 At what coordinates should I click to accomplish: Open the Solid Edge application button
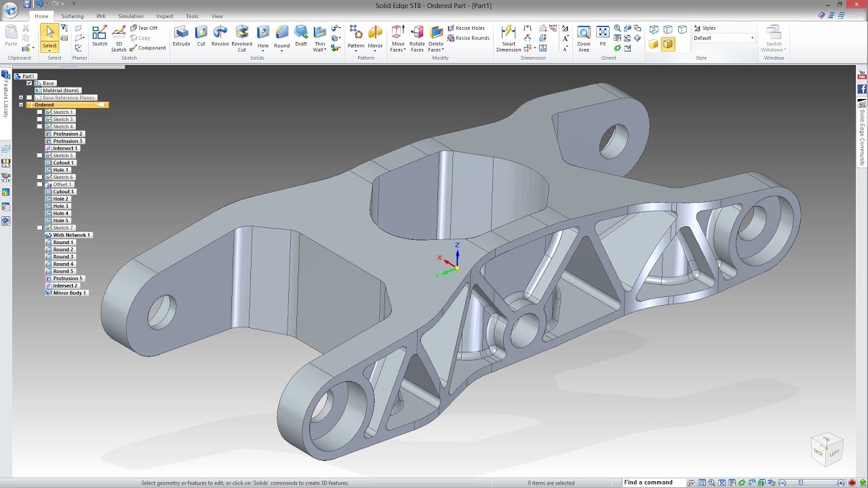coord(10,10)
